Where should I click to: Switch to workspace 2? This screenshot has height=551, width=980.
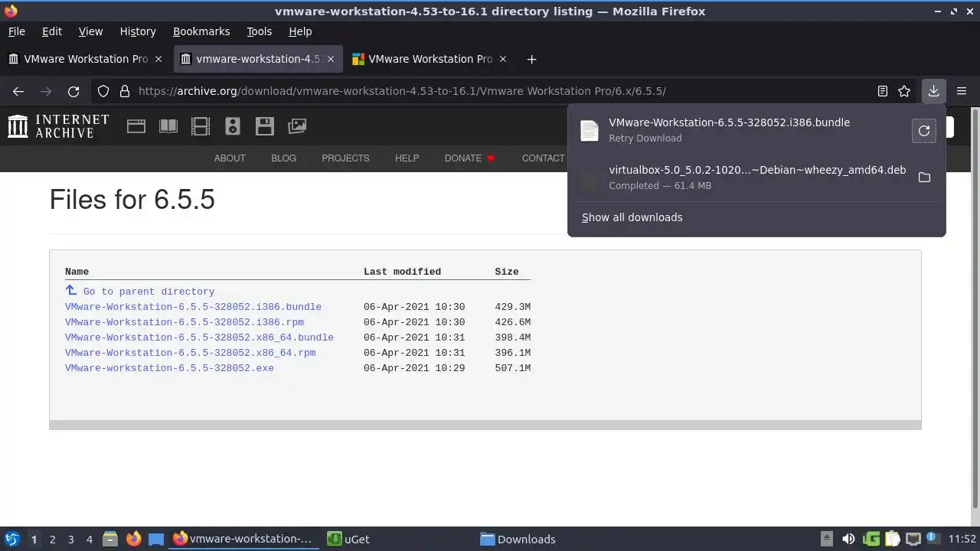(x=52, y=539)
